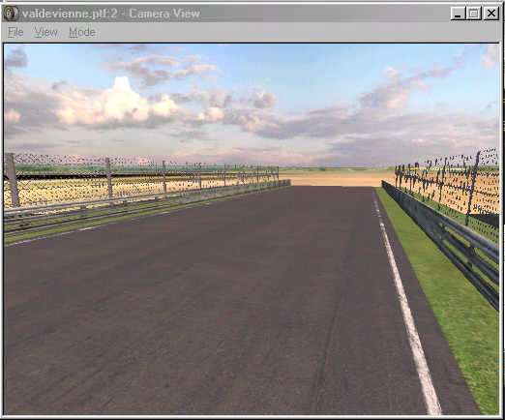The image size is (505, 420).
Task: Close the Camera View window
Action: [491, 14]
